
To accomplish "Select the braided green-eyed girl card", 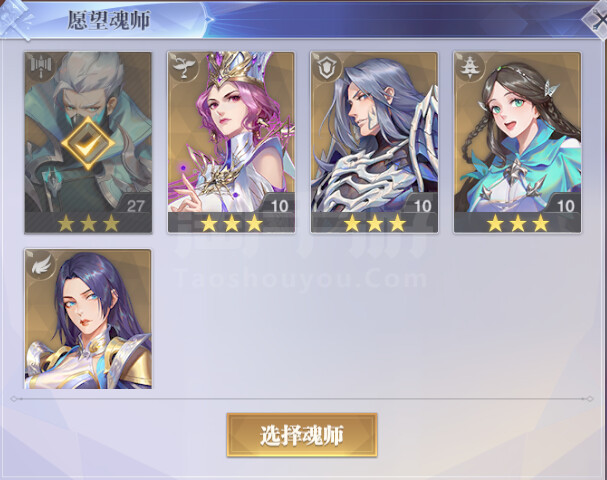I will pyautogui.click(x=518, y=142).
